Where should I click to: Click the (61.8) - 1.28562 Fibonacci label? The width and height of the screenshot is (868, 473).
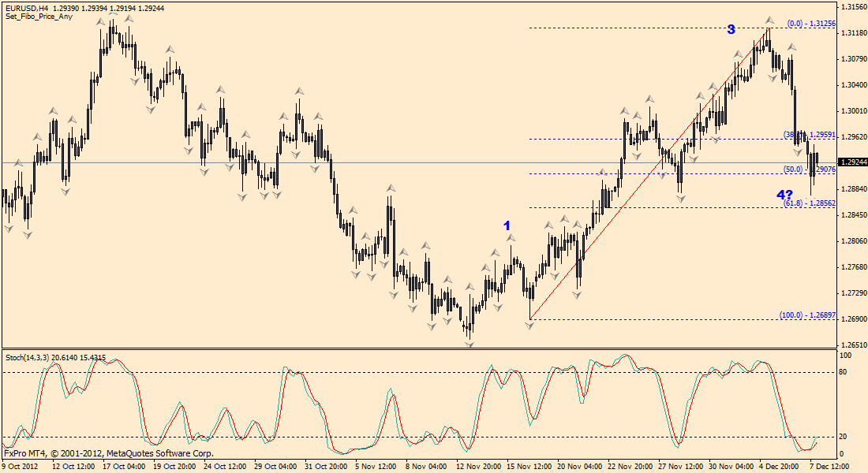click(x=810, y=203)
